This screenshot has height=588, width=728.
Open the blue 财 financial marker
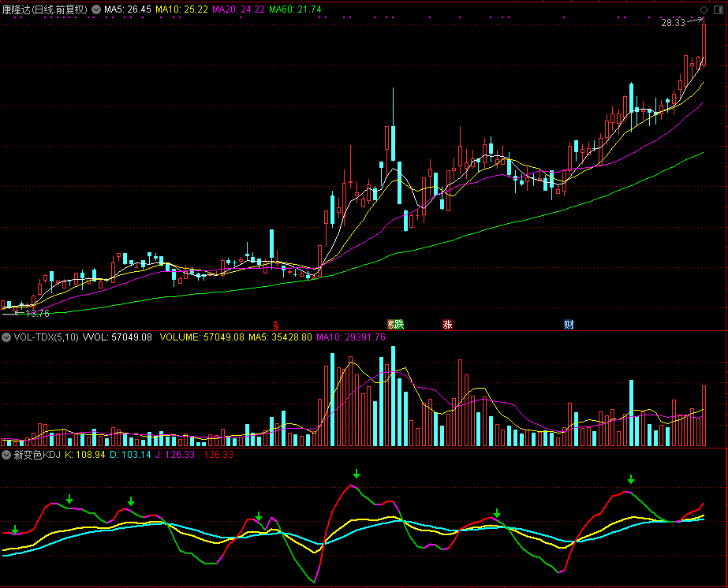[569, 325]
